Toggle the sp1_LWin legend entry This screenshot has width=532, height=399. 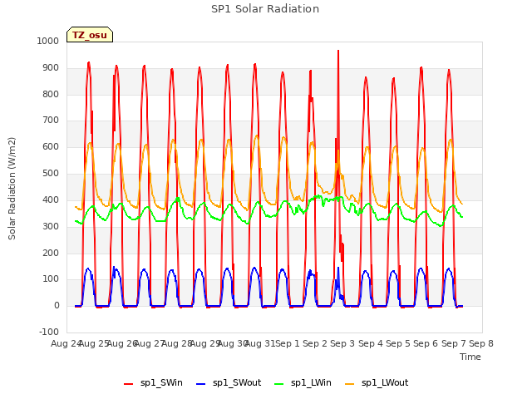[303, 383]
